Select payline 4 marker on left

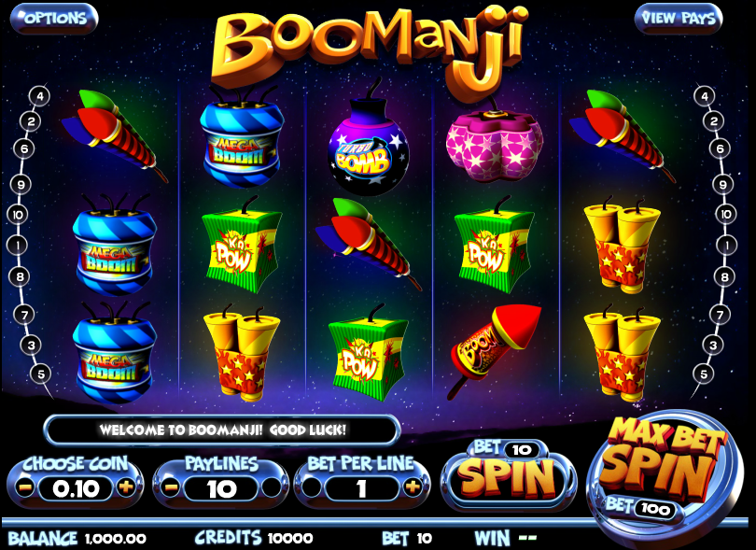40,96
